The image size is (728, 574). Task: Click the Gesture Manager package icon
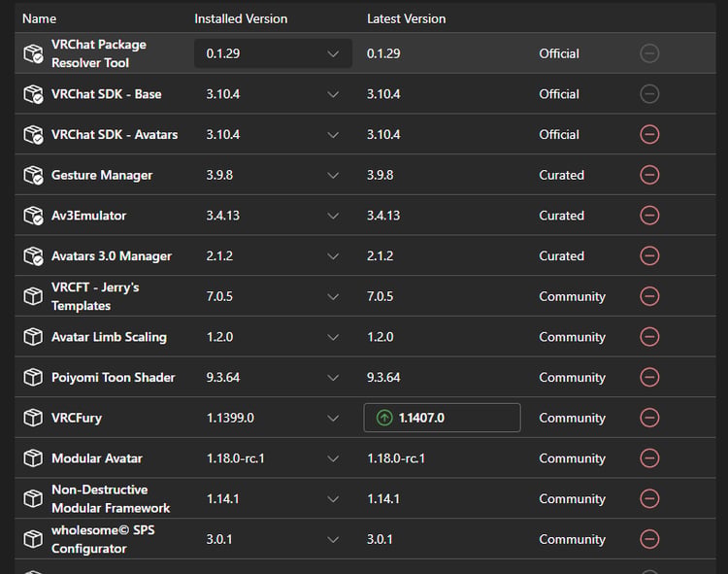point(33,175)
